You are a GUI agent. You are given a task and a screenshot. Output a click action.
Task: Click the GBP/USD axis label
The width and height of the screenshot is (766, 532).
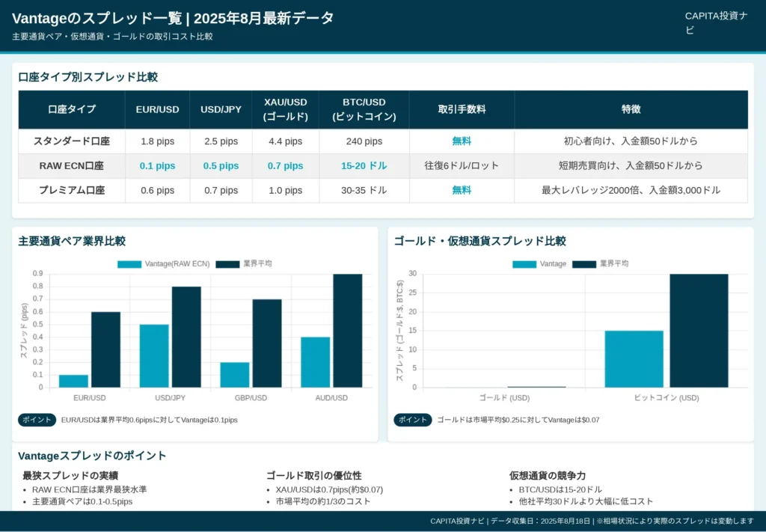point(251,398)
